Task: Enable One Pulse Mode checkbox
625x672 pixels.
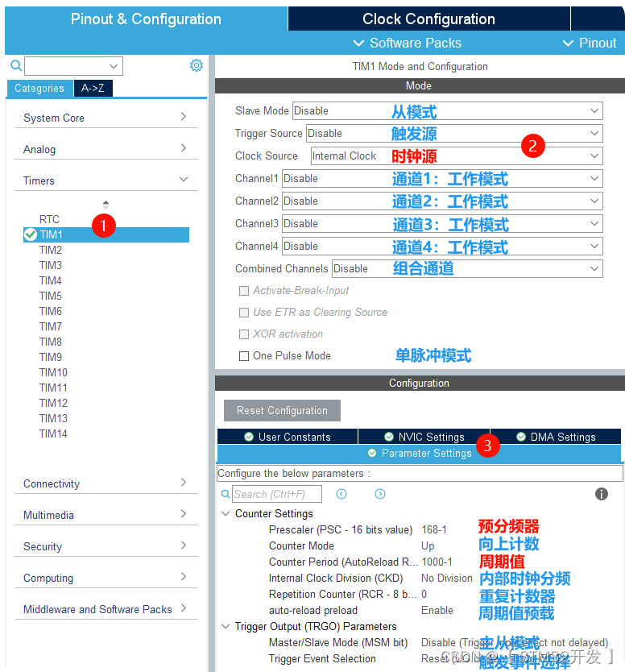Action: click(x=244, y=356)
